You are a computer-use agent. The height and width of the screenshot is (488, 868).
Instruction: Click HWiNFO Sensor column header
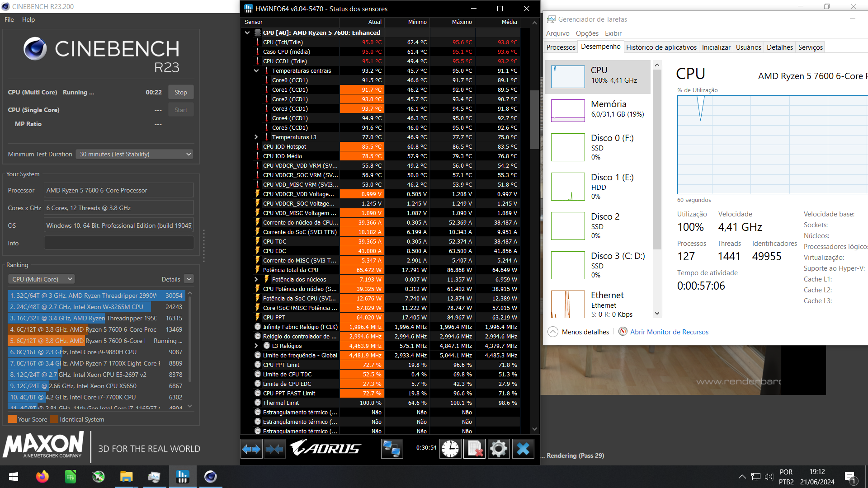pos(291,22)
